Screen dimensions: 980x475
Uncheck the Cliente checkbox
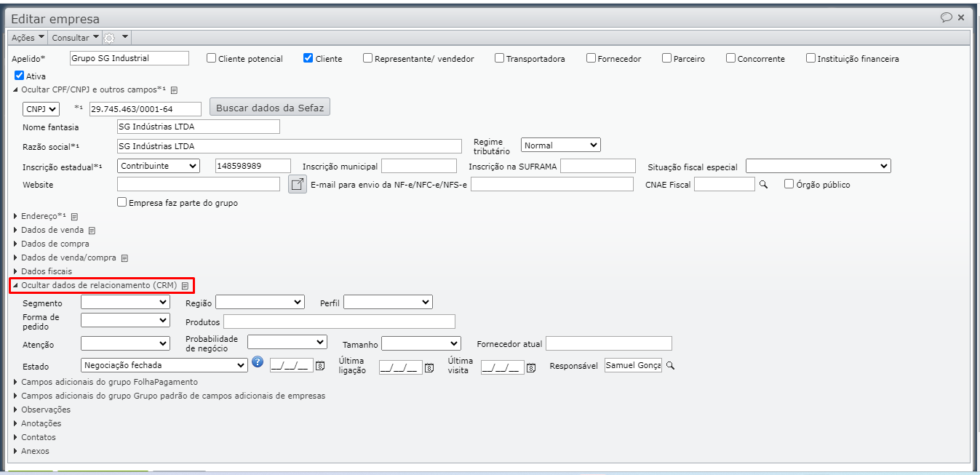[308, 58]
